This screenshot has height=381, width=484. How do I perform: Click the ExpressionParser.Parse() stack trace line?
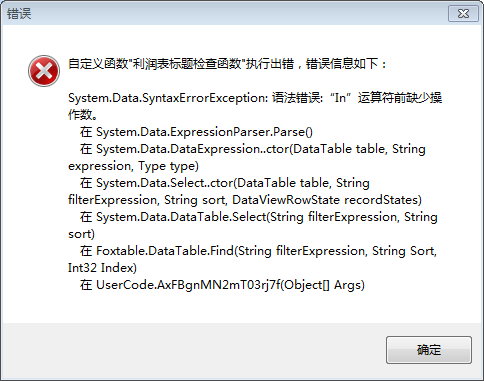196,132
